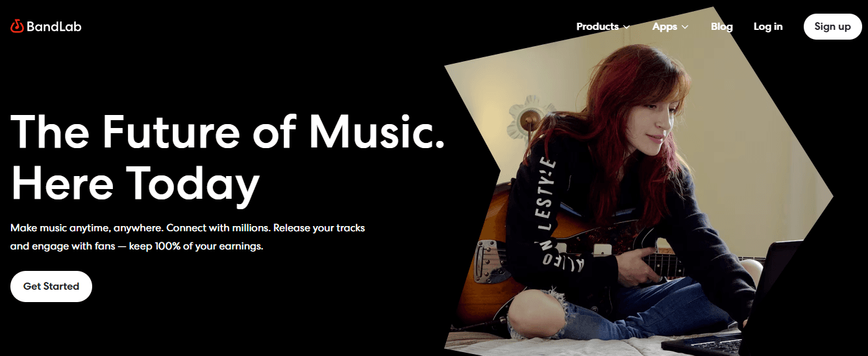
Task: Click the "Here Today" headline line
Action: point(135,183)
